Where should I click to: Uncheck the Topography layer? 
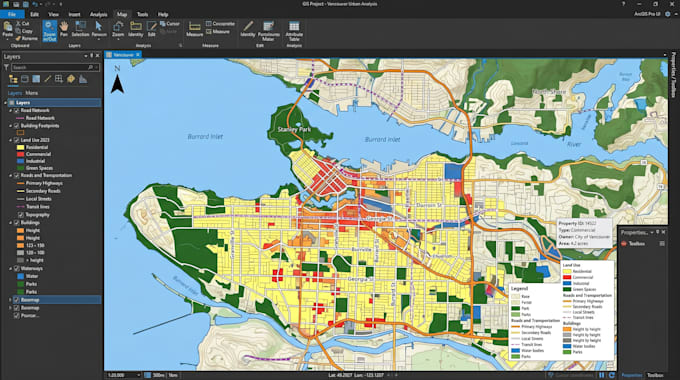[x=20, y=215]
